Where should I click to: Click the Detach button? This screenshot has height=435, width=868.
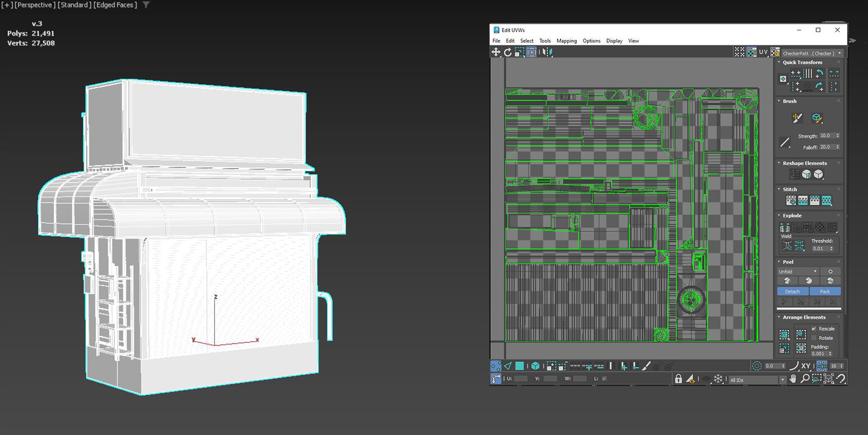coord(792,292)
